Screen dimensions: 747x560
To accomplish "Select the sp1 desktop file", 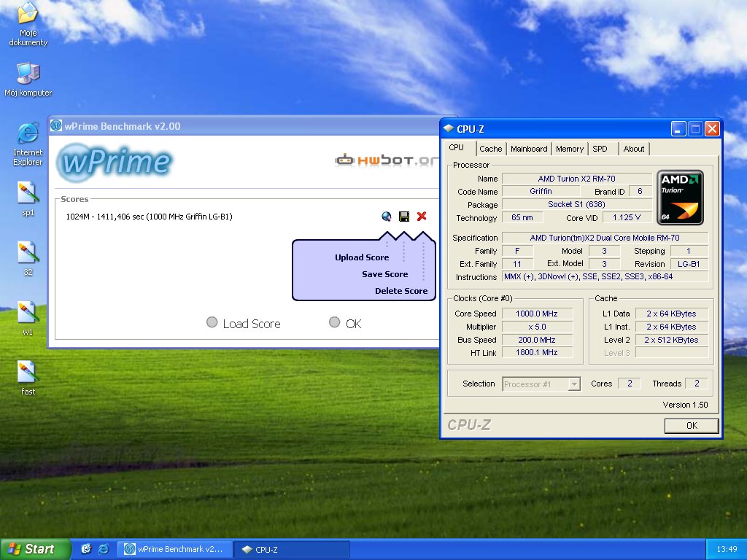I will tap(28, 198).
